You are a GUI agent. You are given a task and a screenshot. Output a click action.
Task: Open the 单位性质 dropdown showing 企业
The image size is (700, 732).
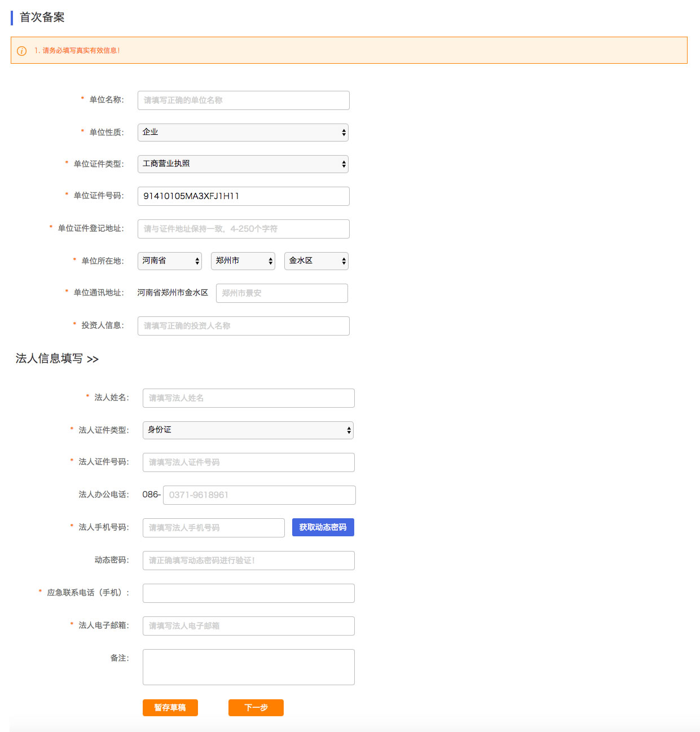(x=243, y=133)
